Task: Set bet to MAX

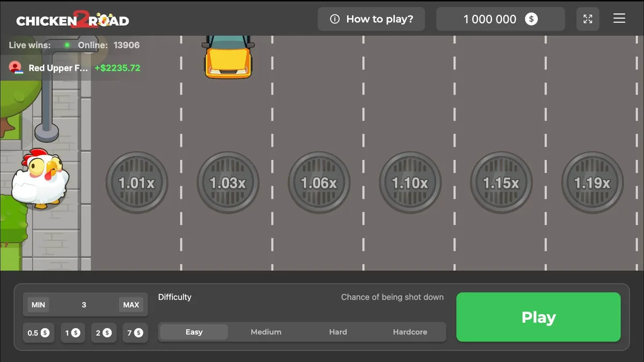Action: (131, 305)
